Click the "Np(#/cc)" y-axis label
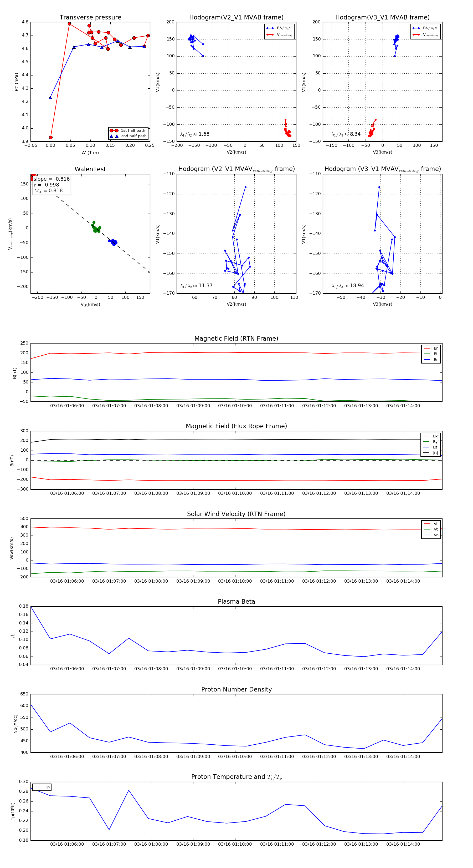473x868 pixels. (15, 723)
